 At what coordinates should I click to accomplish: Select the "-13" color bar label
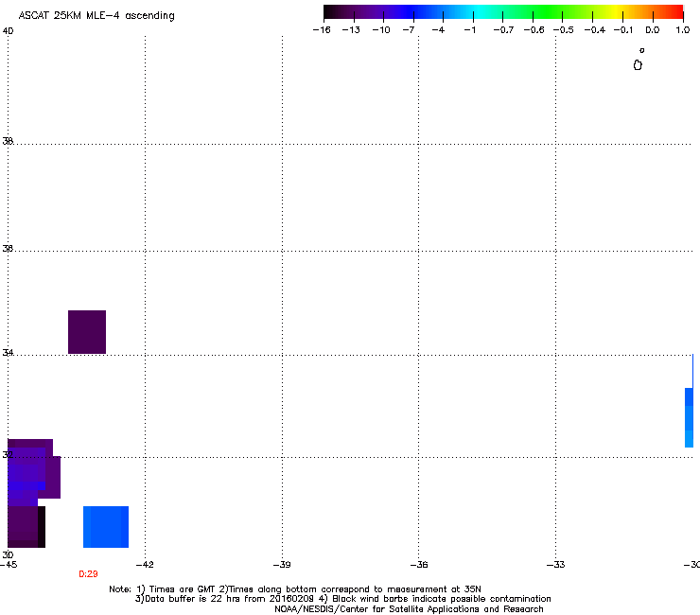351,30
